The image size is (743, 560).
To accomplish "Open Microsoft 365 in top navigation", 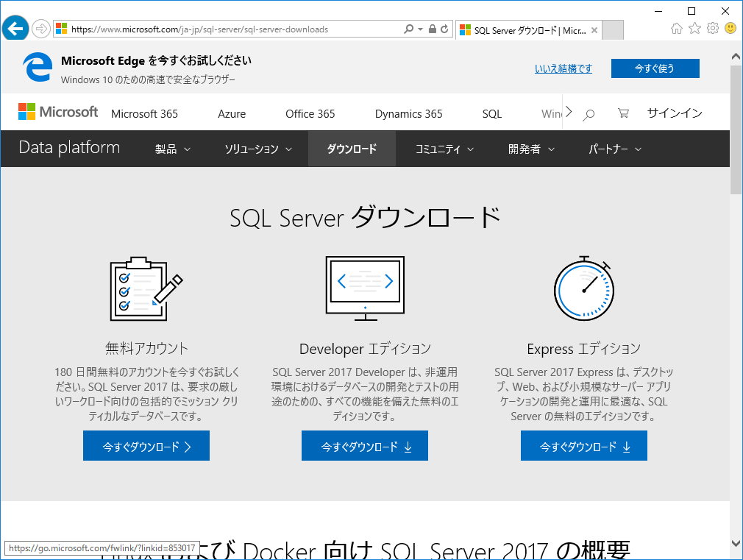I will pyautogui.click(x=144, y=114).
